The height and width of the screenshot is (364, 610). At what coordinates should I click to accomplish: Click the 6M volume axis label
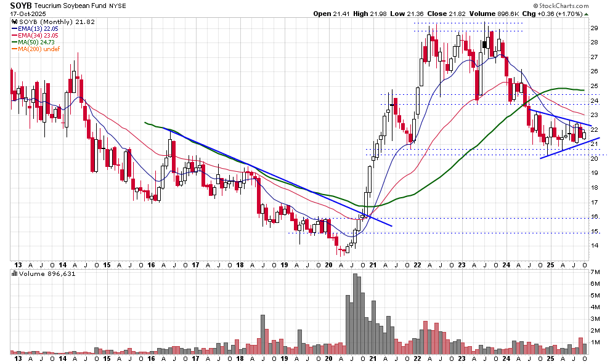coord(595,284)
